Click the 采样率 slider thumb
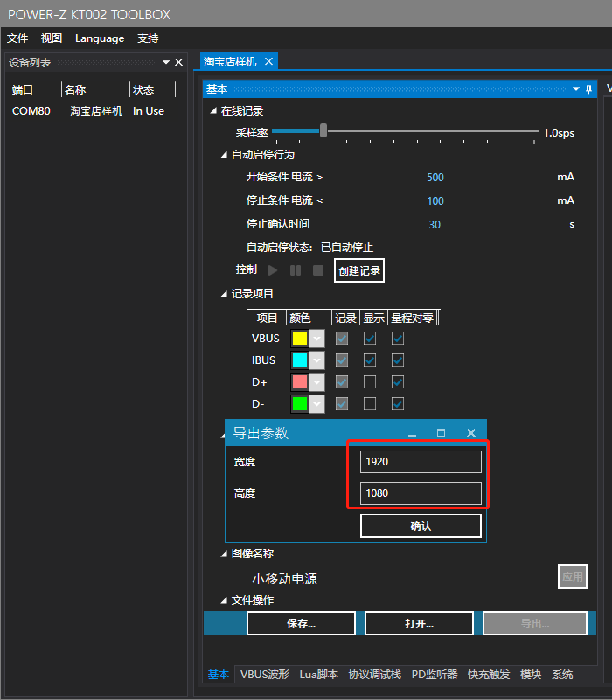612x700 pixels. tap(323, 130)
